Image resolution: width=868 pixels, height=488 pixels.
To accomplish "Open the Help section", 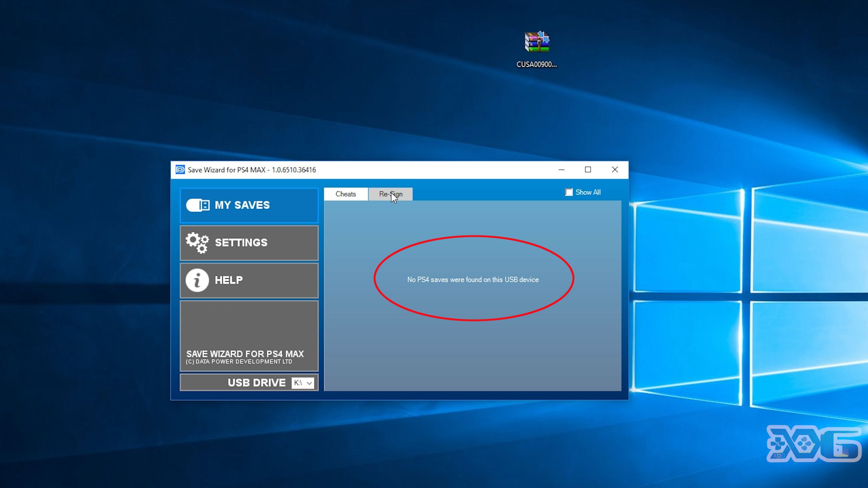I will [x=249, y=280].
